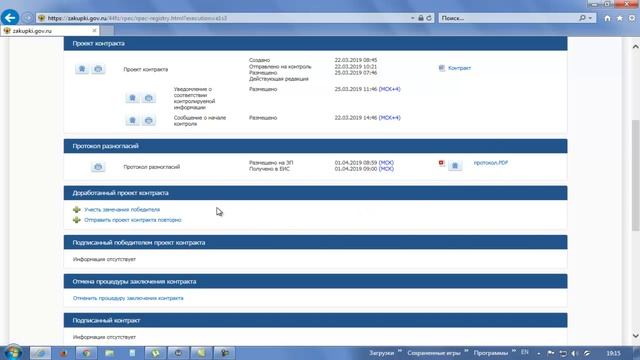Click EN language indicator in taskbar
Image resolution: width=640 pixels, height=360 pixels.
point(525,352)
